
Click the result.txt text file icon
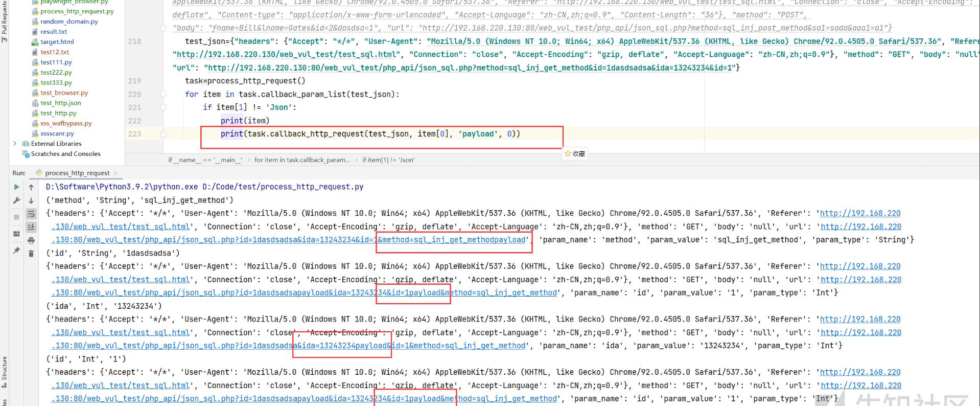click(x=35, y=32)
